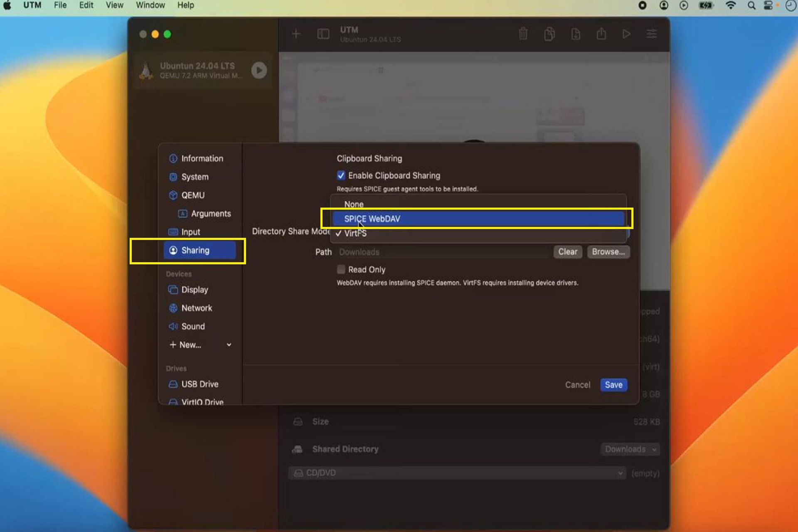Click the USB Drive icon
Image resolution: width=798 pixels, height=532 pixels.
tap(173, 384)
